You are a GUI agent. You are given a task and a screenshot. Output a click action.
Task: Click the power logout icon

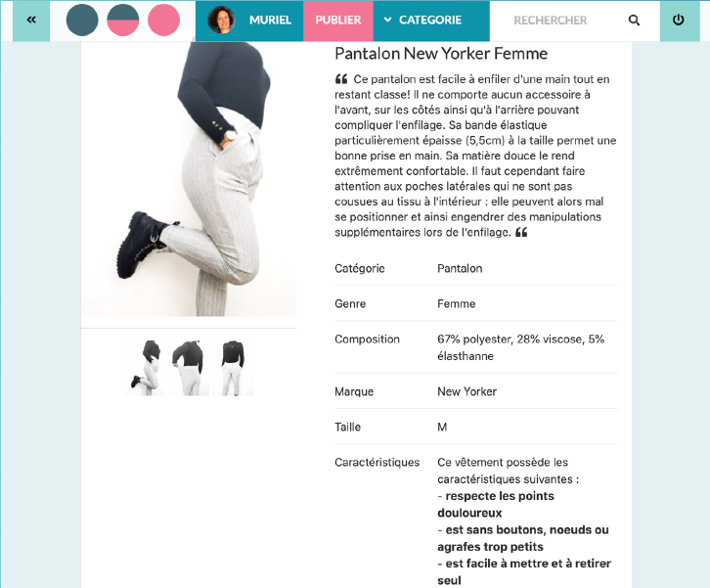point(679,20)
